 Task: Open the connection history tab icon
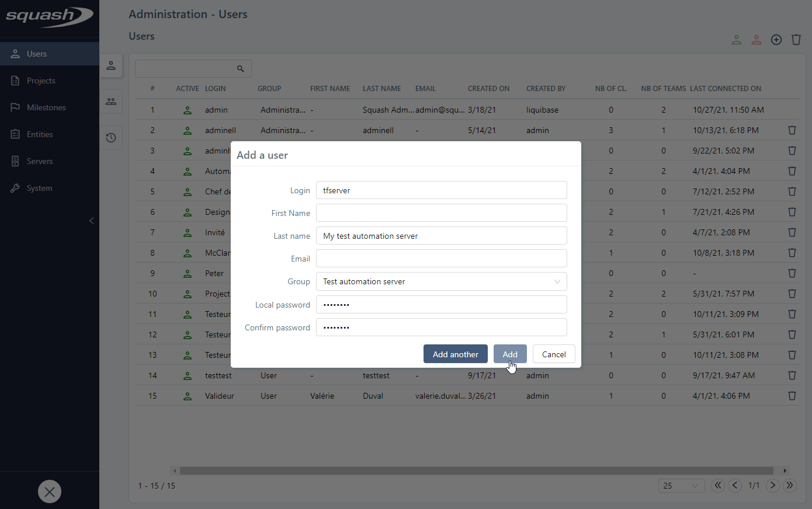coord(111,138)
